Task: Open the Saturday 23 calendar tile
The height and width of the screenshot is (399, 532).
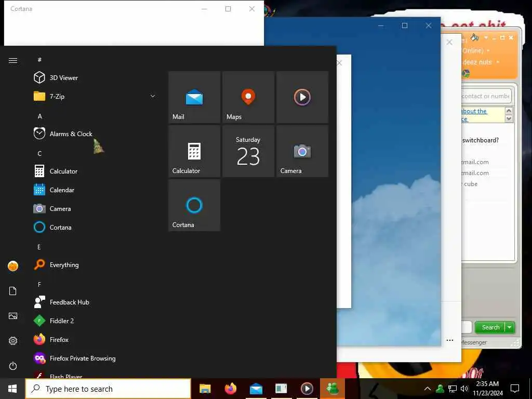Action: (x=248, y=151)
